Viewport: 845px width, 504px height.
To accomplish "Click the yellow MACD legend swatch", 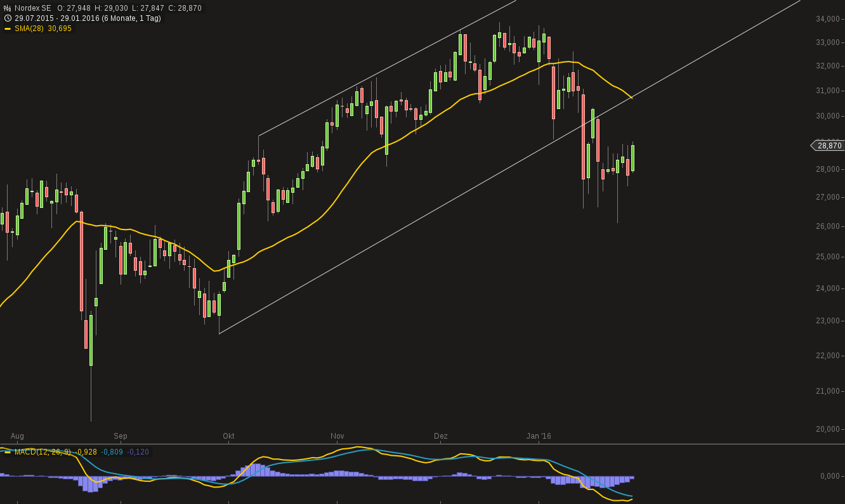I will tap(8, 452).
